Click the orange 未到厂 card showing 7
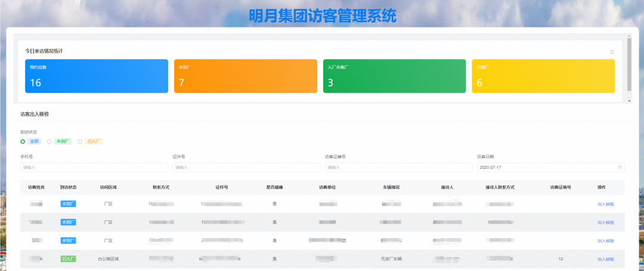Viewport: 644px width, 271px height. (x=245, y=76)
